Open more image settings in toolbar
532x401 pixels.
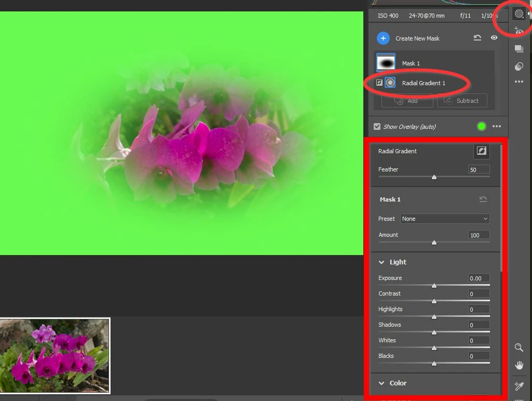(519, 82)
